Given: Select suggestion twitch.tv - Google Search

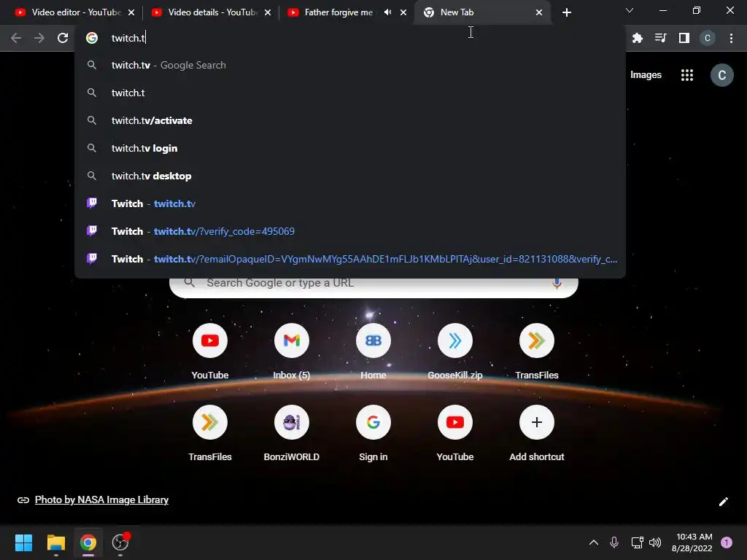Looking at the screenshot, I should 350,65.
